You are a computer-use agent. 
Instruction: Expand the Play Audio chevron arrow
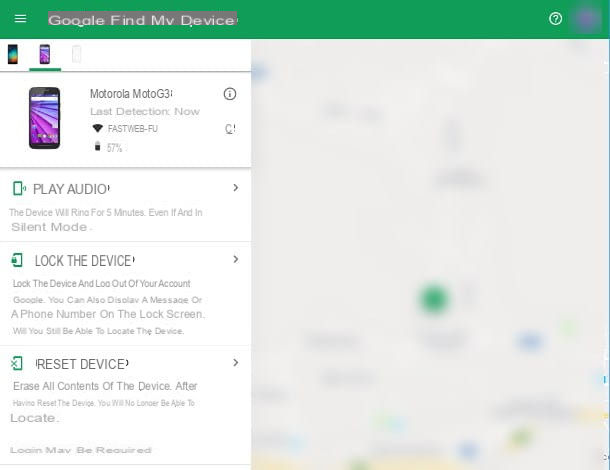tap(235, 188)
